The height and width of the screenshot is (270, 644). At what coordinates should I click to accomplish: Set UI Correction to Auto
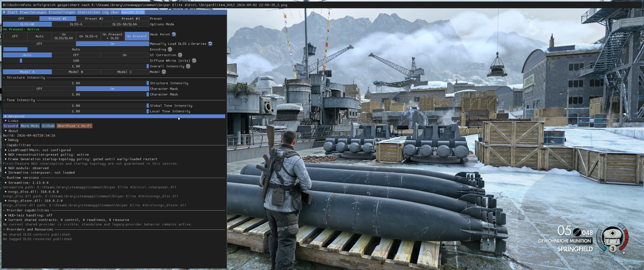27,55
